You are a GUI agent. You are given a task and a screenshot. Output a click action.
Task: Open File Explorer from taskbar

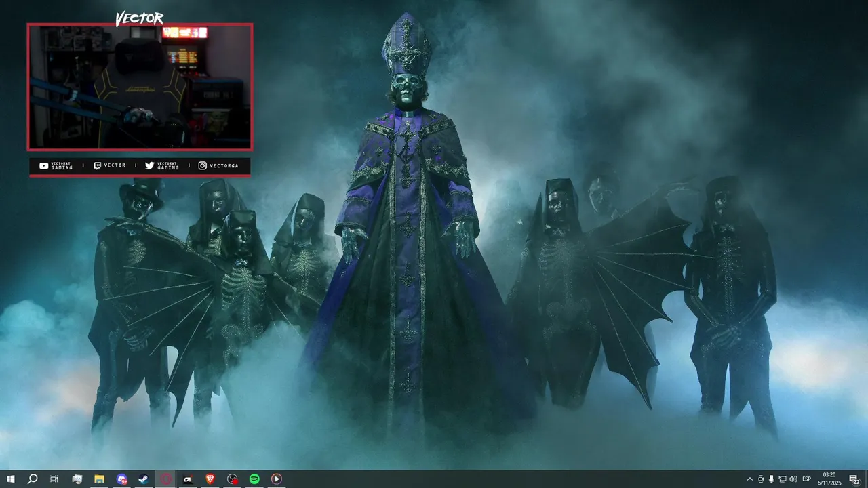pos(99,479)
